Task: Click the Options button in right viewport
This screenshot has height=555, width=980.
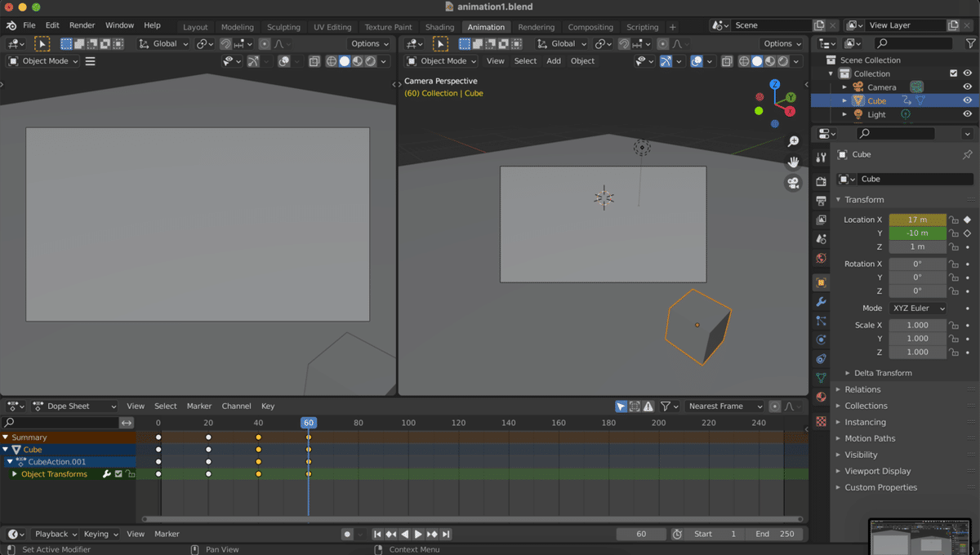Action: coord(782,44)
